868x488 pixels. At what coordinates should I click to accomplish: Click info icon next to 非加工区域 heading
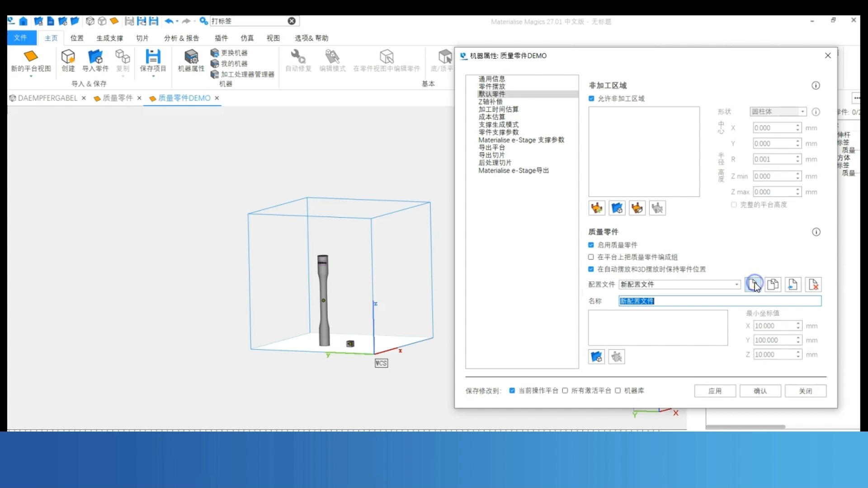816,85
